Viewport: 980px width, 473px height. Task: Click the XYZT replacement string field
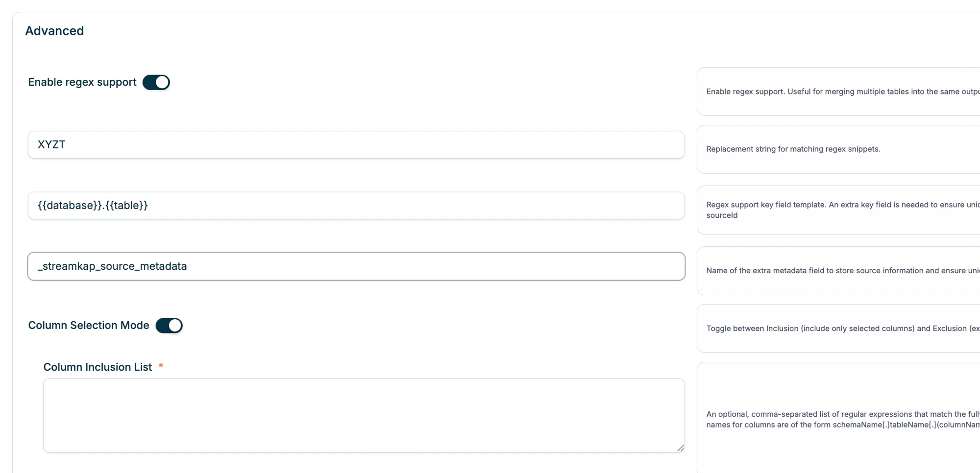point(356,144)
